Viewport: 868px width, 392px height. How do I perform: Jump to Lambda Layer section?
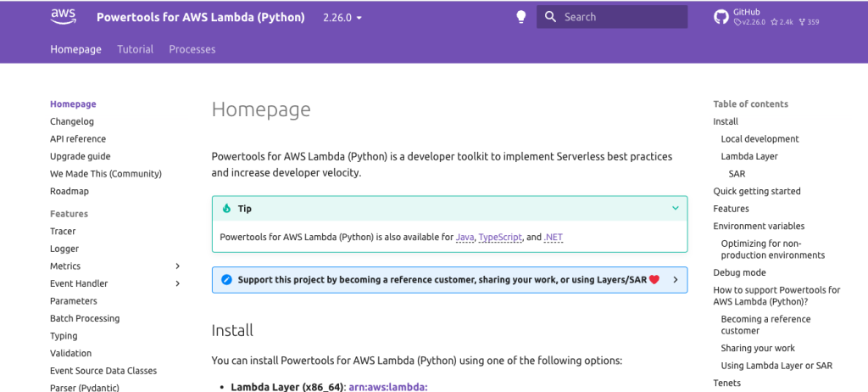(749, 156)
